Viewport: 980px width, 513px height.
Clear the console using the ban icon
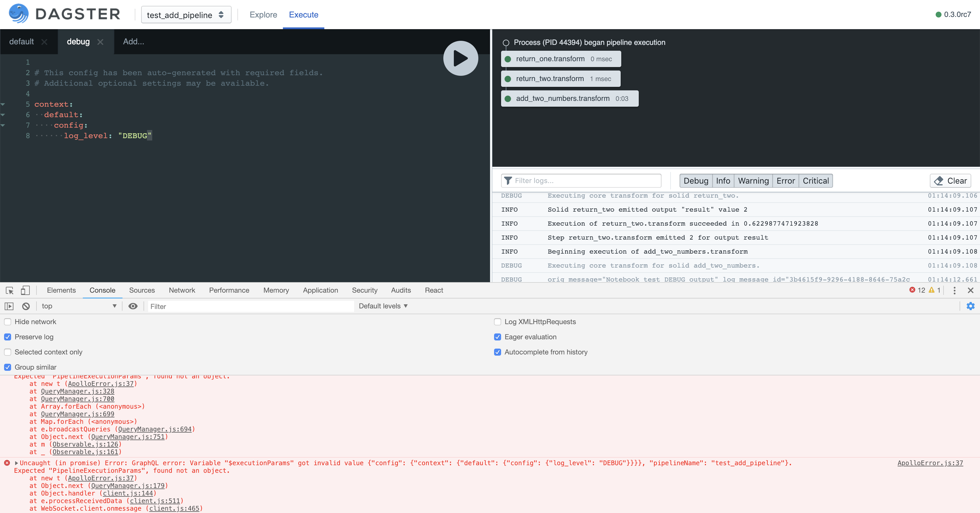[x=25, y=306]
